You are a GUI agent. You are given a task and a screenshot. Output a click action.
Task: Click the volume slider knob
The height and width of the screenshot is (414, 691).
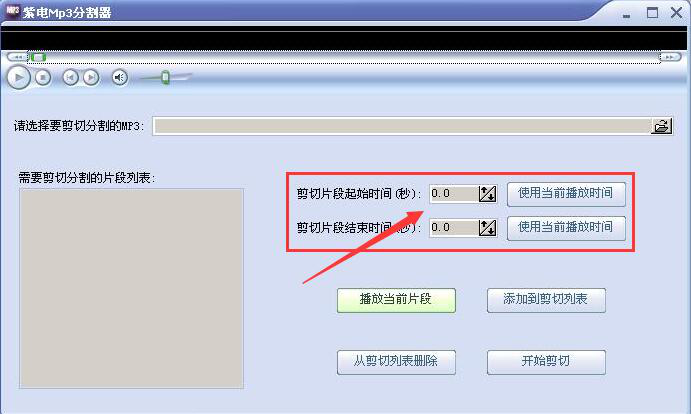[x=165, y=77]
